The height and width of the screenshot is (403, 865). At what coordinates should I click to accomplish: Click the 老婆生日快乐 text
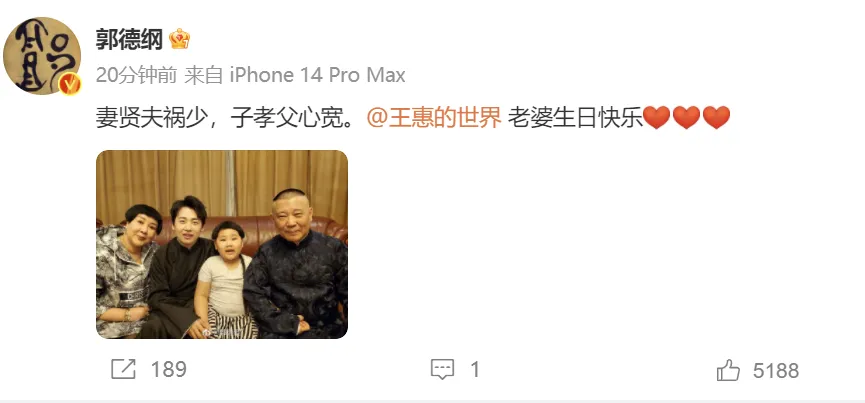point(575,118)
